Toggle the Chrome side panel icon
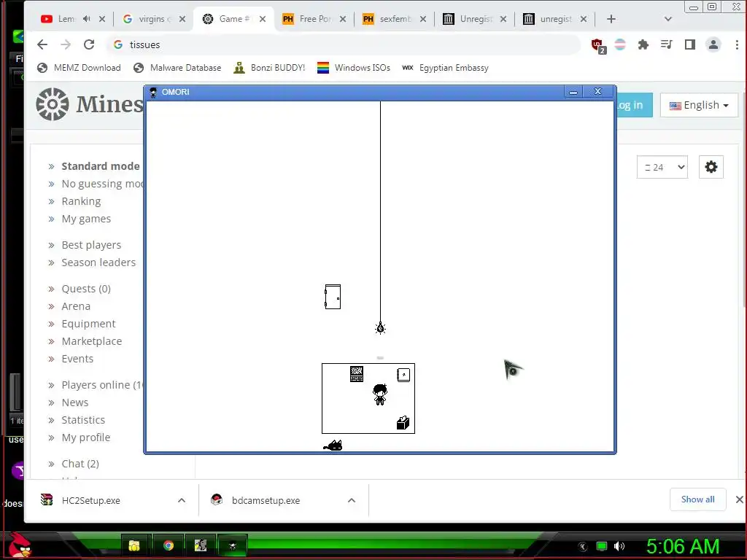 (x=690, y=44)
